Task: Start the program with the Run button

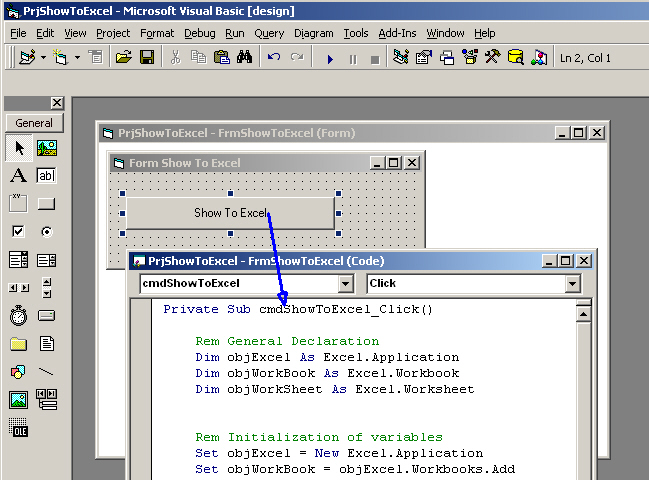Action: click(x=330, y=59)
